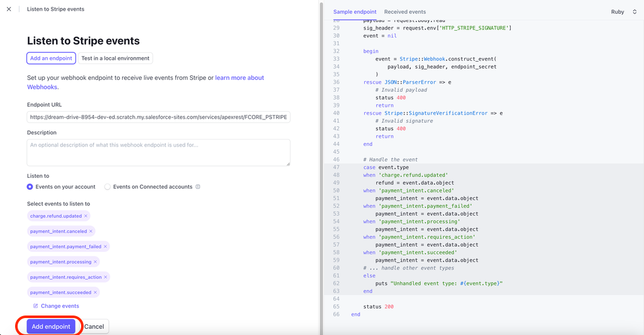The width and height of the screenshot is (644, 335).
Task: Open learn more about Webhooks link
Action: coord(145,82)
